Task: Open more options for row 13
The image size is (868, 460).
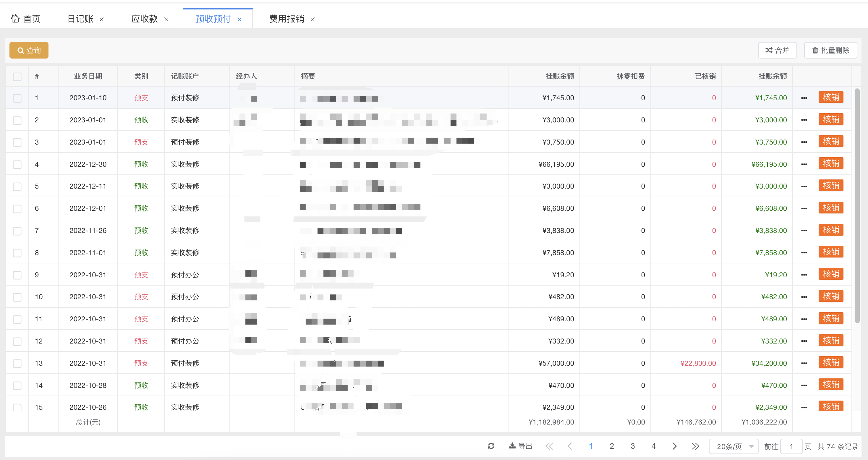Action: point(804,363)
